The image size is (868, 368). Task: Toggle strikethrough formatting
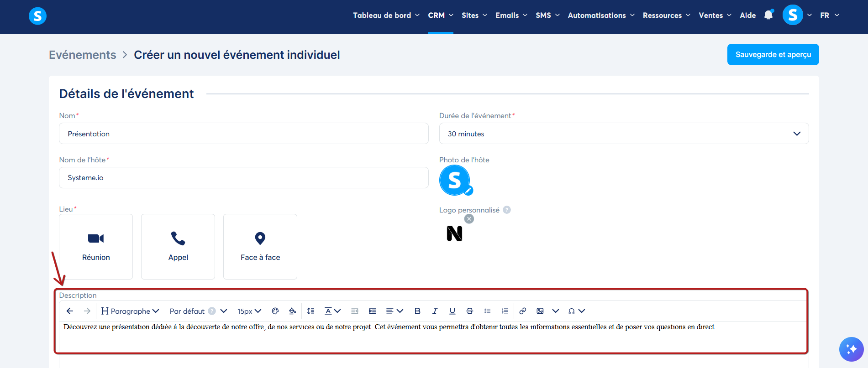pyautogui.click(x=469, y=311)
